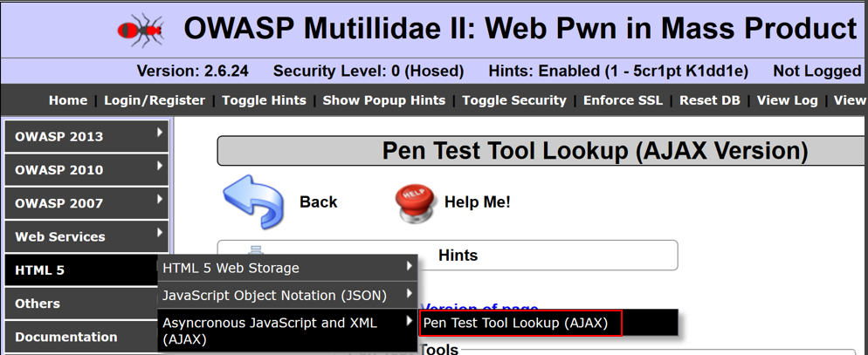
Task: Open the Web Services menu
Action: (x=87, y=236)
